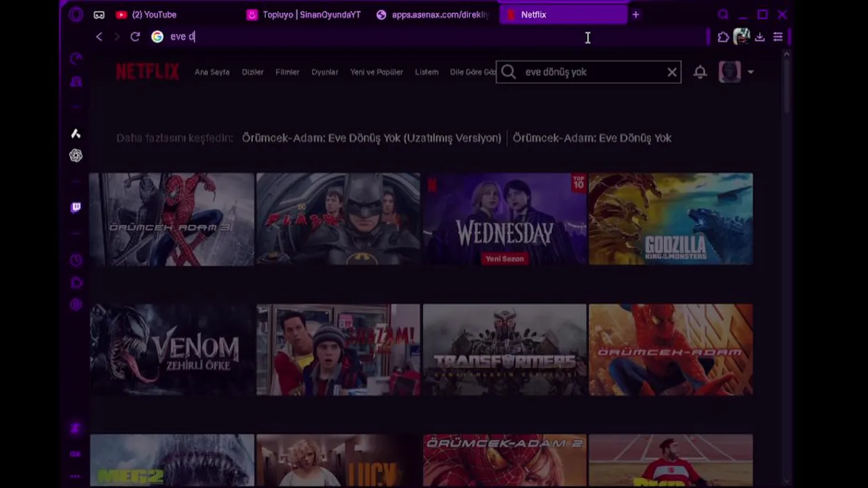Viewport: 868px width, 488px height.
Task: Expand the Netflix profile dropdown arrow
Action: pyautogui.click(x=750, y=72)
